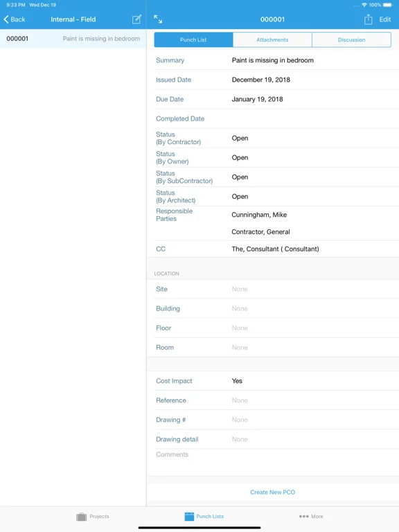399x532 pixels.
Task: Select punch item 000001 in list
Action: 73,39
